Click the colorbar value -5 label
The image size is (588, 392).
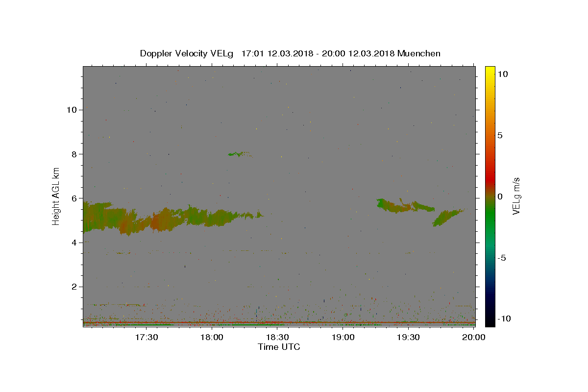pyautogui.click(x=501, y=258)
